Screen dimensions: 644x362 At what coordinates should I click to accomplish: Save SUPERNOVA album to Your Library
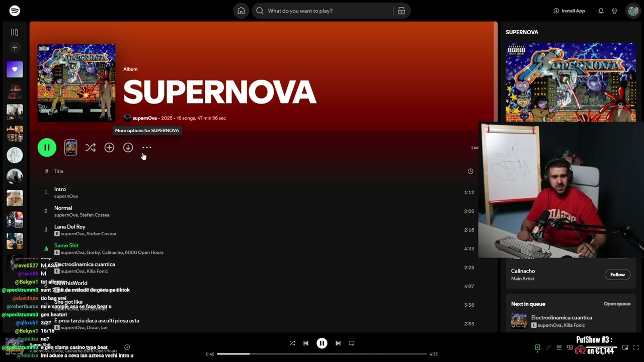point(109,147)
